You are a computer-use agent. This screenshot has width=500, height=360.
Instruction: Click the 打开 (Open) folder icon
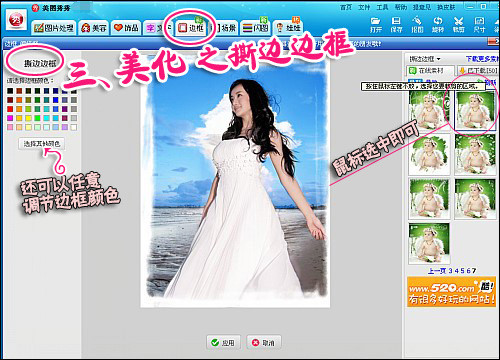coord(376,25)
